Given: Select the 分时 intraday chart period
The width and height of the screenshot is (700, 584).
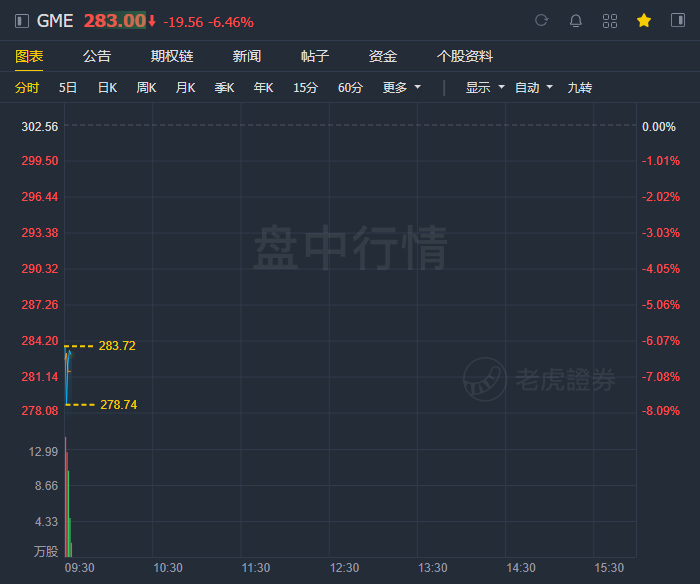Looking at the screenshot, I should point(27,88).
